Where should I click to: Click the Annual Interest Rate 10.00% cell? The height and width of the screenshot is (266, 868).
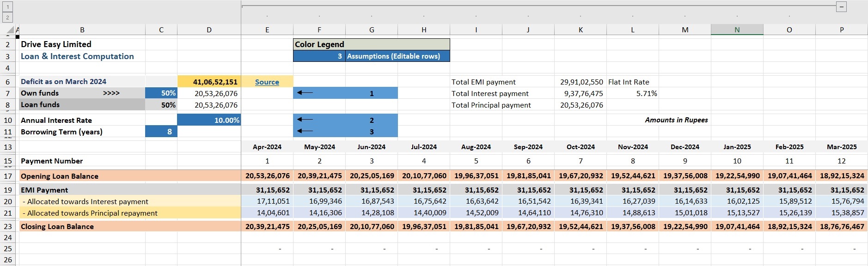209,120
